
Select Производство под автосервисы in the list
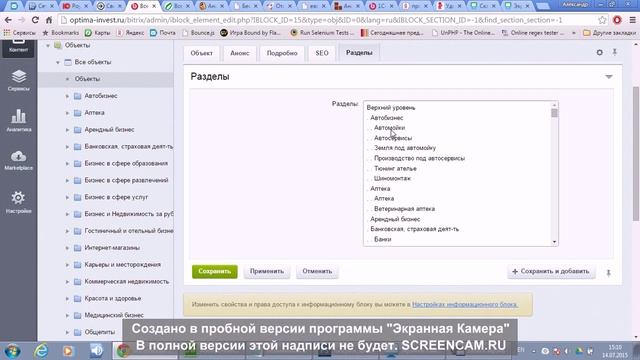[x=419, y=158]
